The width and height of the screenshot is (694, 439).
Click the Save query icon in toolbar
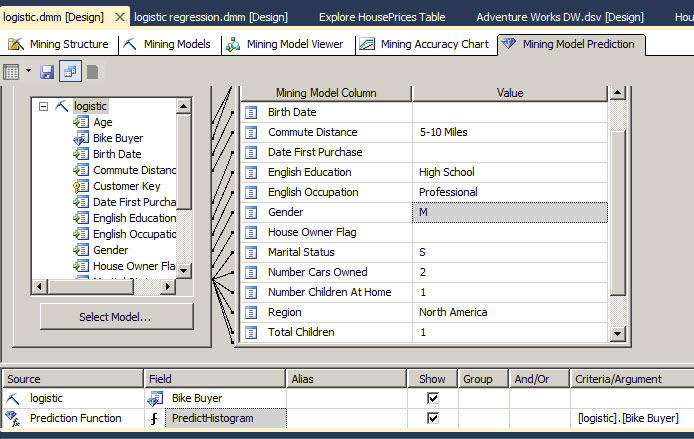47,71
